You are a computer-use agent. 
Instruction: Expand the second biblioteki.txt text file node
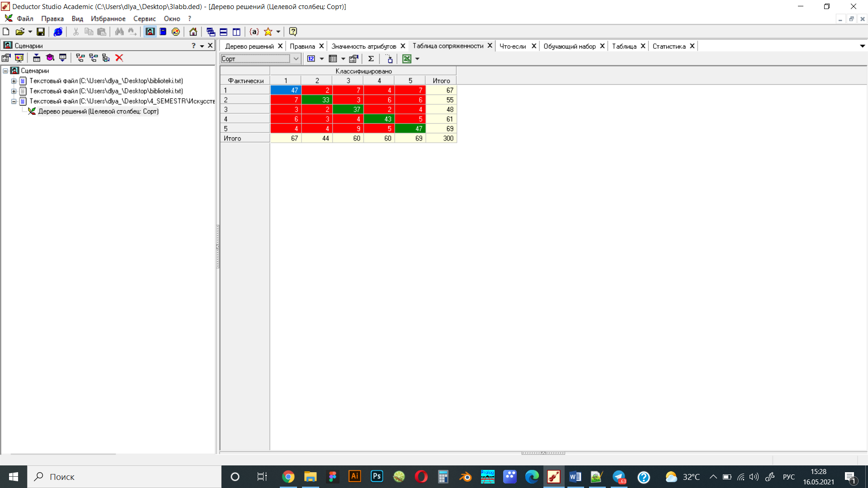coord(14,91)
